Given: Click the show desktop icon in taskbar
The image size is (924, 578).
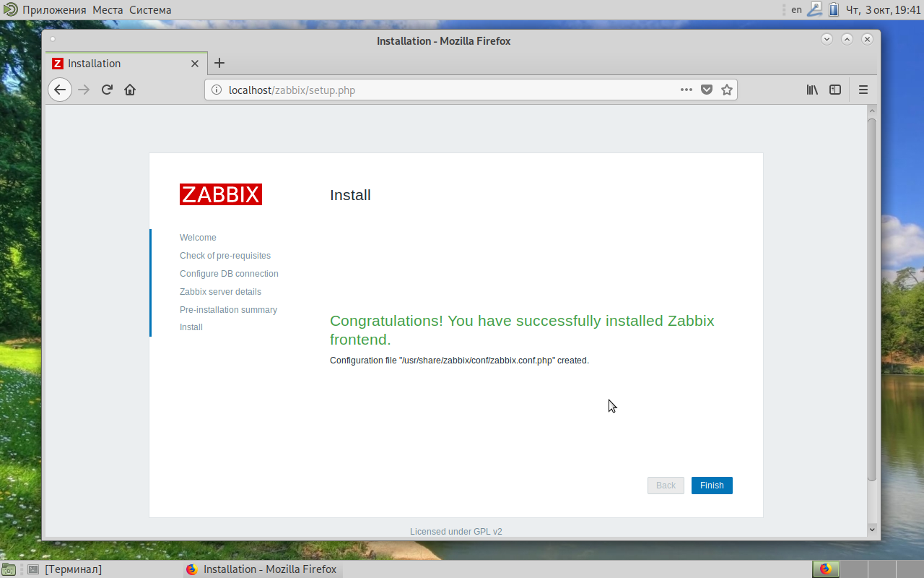Looking at the screenshot, I should pos(9,569).
